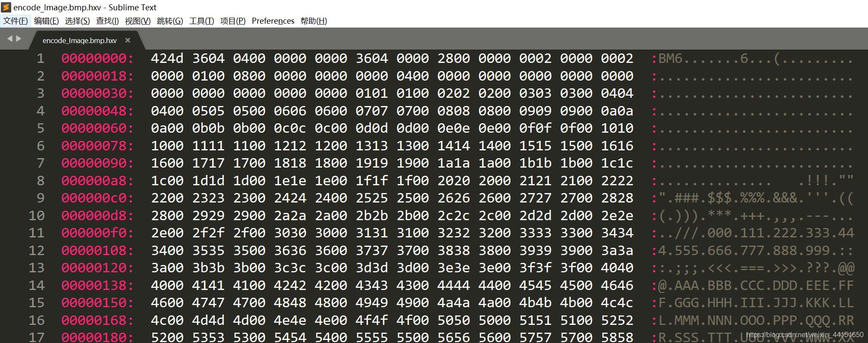The image size is (868, 343).
Task: Open the 工具(T) menu
Action: pyautogui.click(x=202, y=21)
